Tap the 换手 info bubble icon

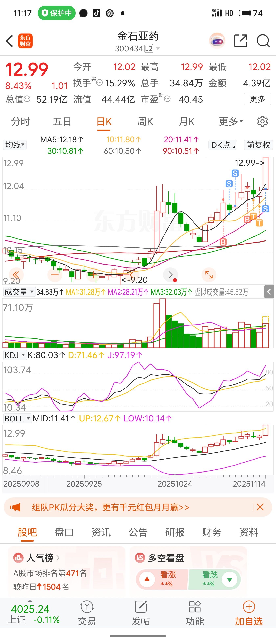coord(99,83)
